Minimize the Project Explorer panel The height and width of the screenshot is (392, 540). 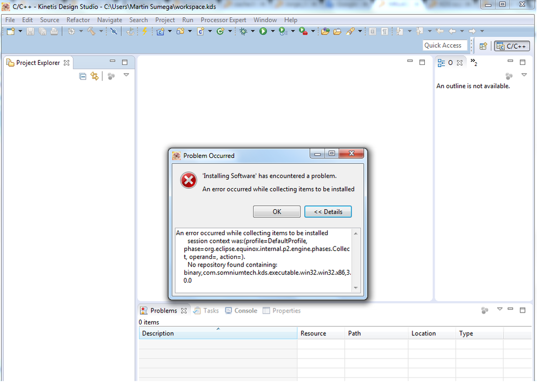coord(112,61)
